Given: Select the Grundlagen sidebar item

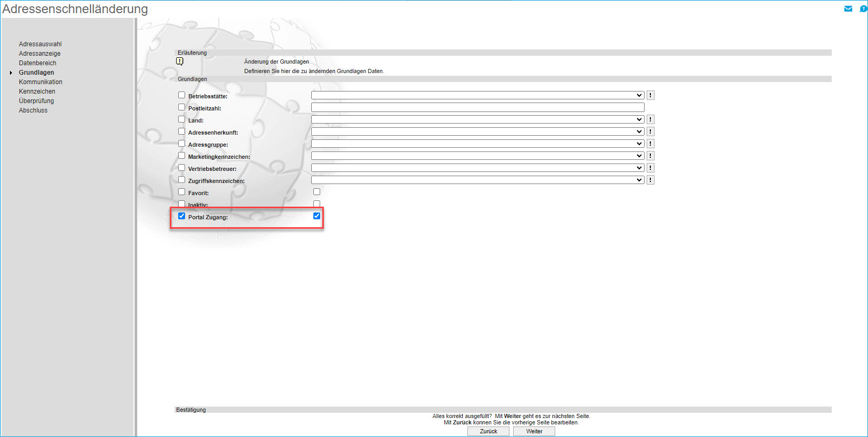Looking at the screenshot, I should 37,73.
